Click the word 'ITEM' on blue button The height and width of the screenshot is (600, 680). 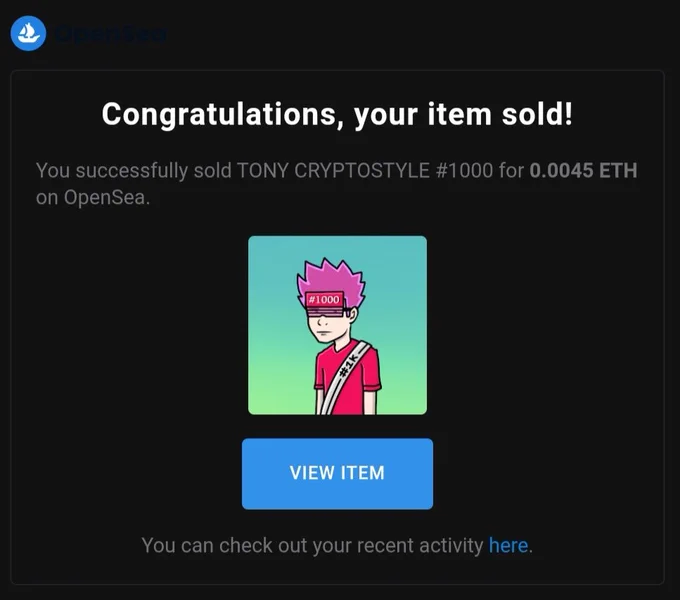coord(363,473)
